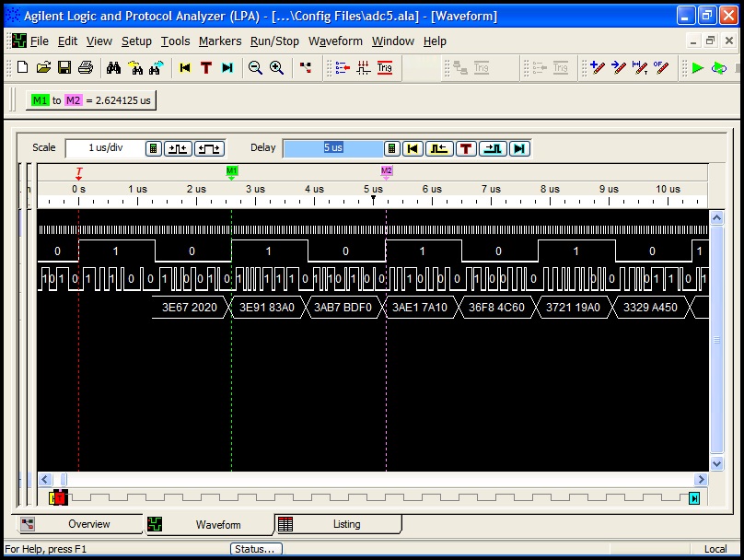Click the Scale 1 us/div field
Screen dimensions: 744x560
105,148
